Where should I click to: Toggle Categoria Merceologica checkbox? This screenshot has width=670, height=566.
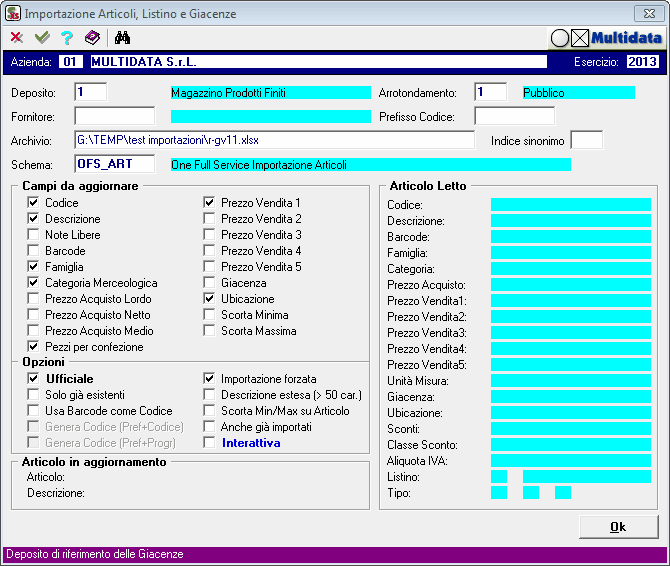[33, 283]
